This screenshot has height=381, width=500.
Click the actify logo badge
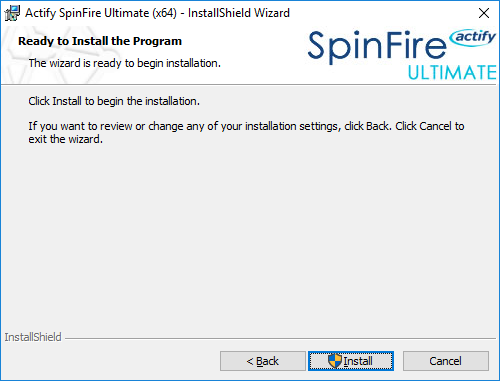[472, 38]
